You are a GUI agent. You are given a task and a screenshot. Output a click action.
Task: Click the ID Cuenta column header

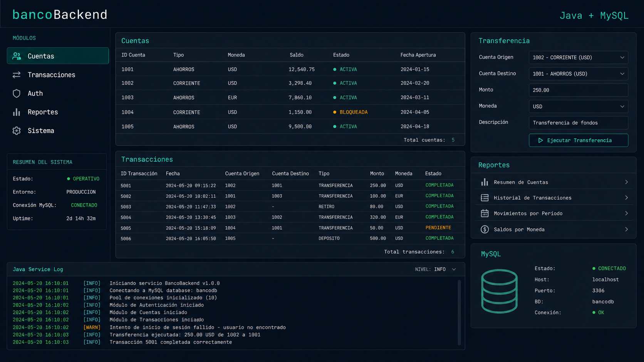tap(133, 55)
